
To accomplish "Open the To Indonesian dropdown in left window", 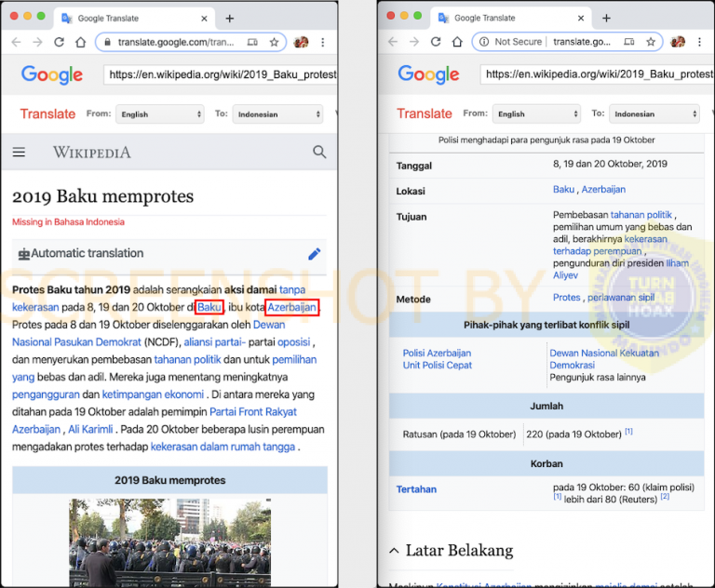I will 277,114.
